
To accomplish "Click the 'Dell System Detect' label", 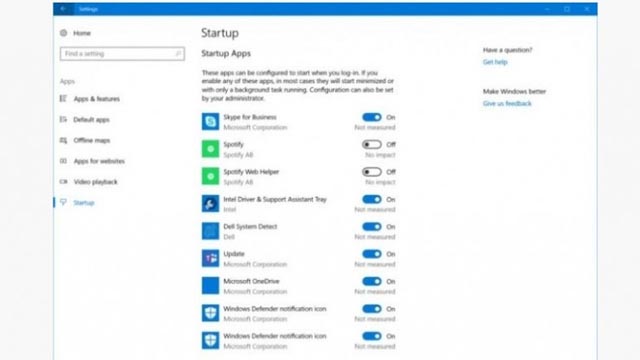I will 250,227.
